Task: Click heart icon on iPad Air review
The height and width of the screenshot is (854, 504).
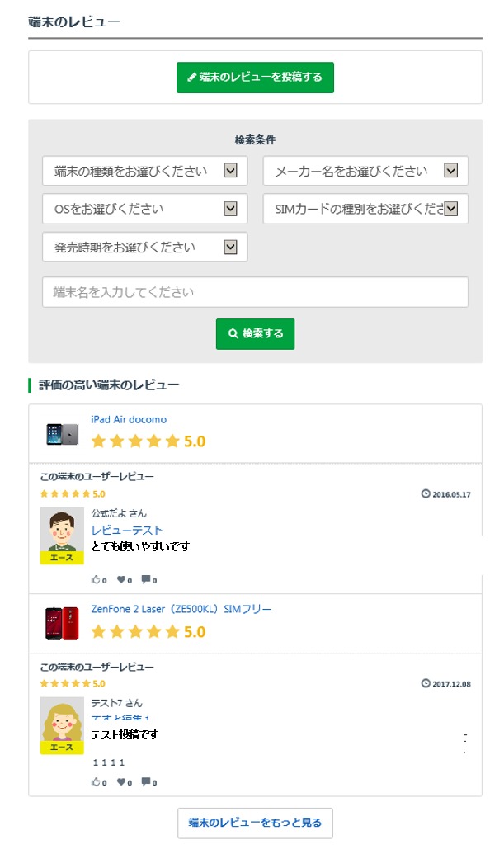Action: pyautogui.click(x=120, y=579)
